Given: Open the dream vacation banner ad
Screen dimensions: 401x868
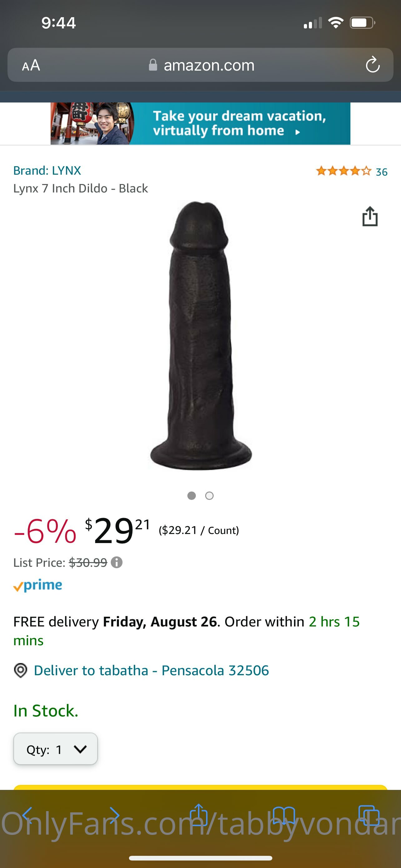Looking at the screenshot, I should pyautogui.click(x=200, y=123).
